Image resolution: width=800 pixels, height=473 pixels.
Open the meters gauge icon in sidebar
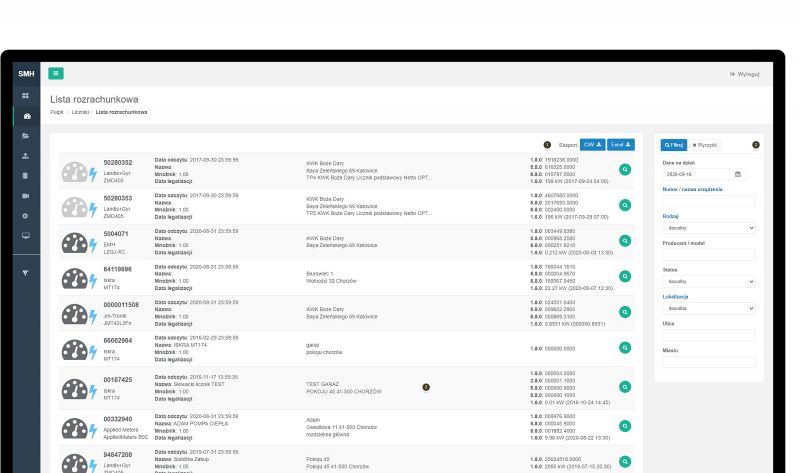coord(27,116)
